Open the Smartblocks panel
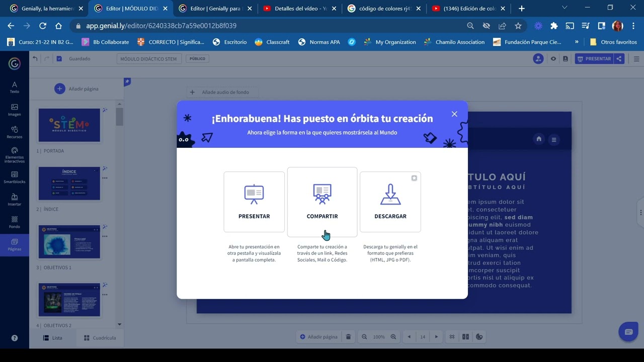Screen dimensions: 644x362 click(x=15, y=177)
